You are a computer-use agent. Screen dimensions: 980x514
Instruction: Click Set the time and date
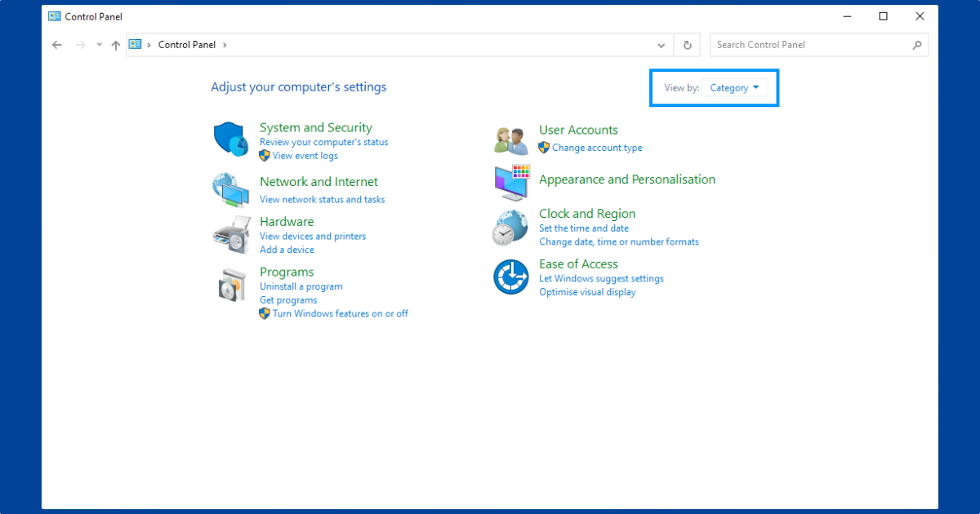tap(583, 228)
